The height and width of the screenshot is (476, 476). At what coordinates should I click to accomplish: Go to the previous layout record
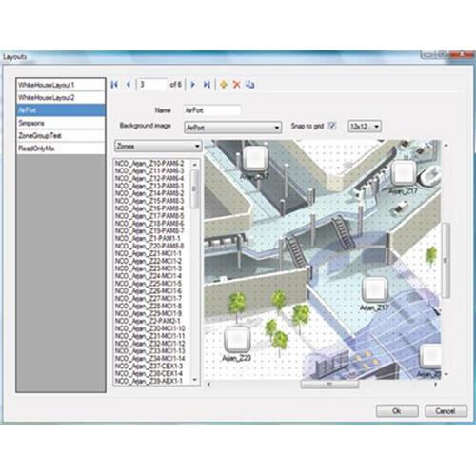(x=129, y=85)
